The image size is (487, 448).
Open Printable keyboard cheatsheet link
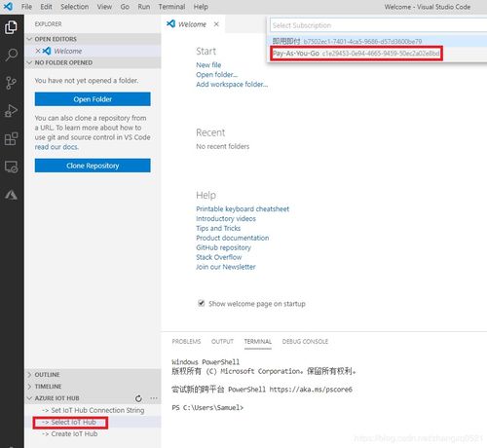click(x=243, y=208)
